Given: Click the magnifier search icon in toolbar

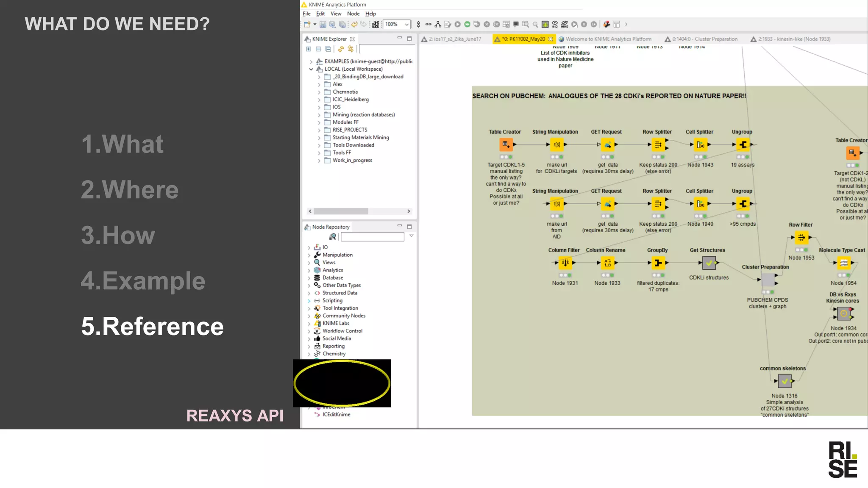Looking at the screenshot, I should (x=535, y=25).
